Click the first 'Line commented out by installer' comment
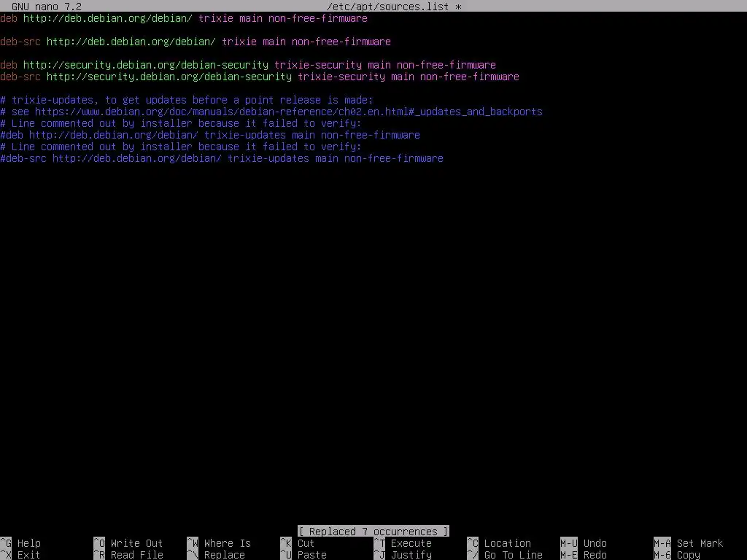This screenshot has width=747, height=560. pyautogui.click(x=181, y=123)
